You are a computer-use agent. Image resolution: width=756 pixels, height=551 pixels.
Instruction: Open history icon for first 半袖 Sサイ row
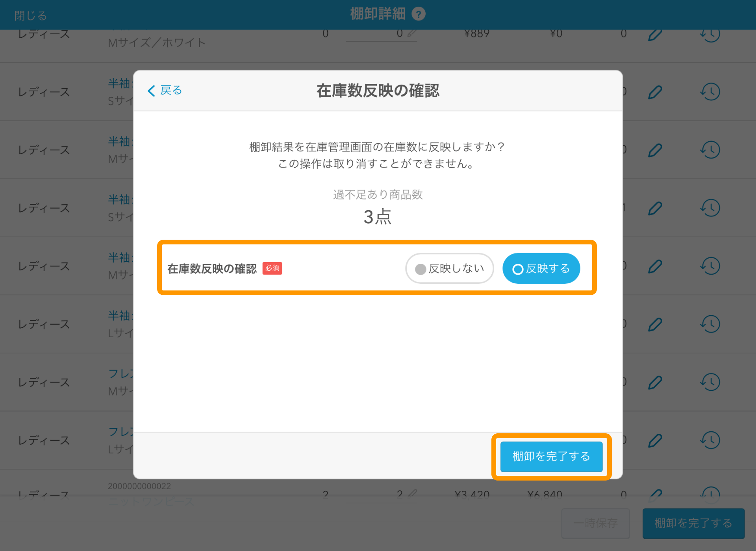(710, 92)
